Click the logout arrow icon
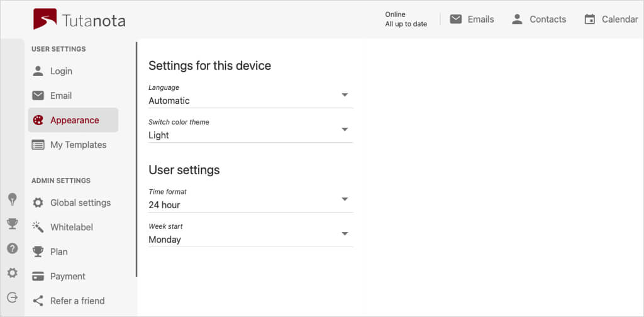 coord(12,298)
